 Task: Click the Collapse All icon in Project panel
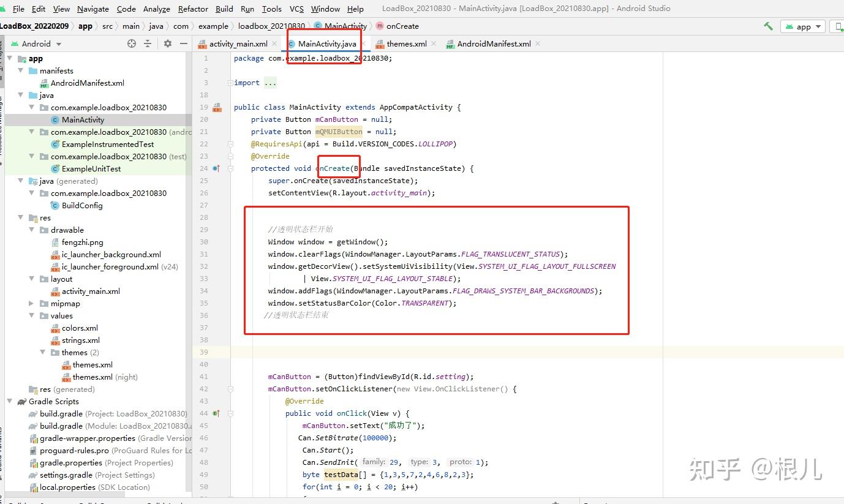148,43
